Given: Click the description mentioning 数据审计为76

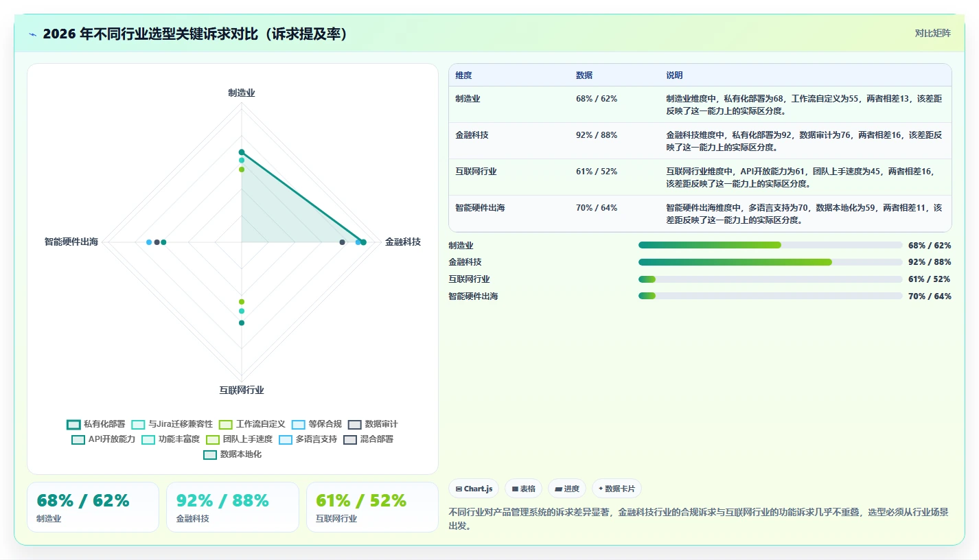Looking at the screenshot, I should [x=805, y=141].
